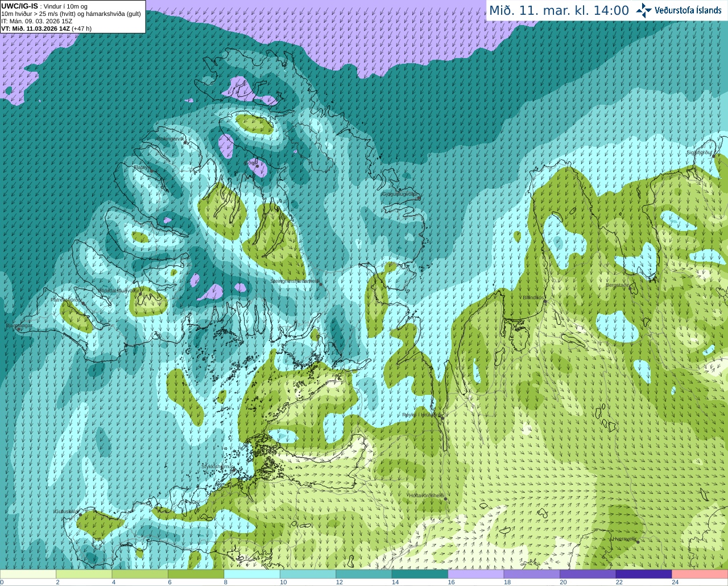728x586 pixels.
Task: Select the Flateyri station label
Action: coord(141,167)
